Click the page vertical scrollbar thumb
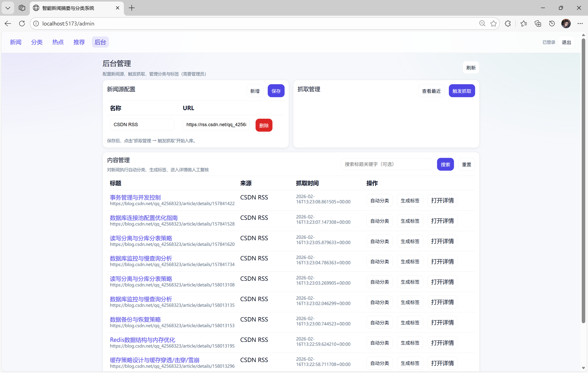This screenshot has height=373, width=588. 583,181
